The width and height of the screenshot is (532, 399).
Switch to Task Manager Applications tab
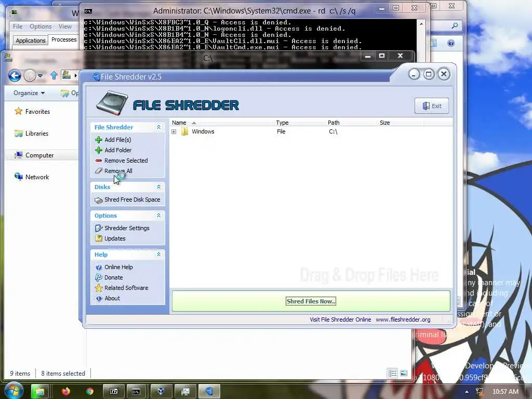31,41
